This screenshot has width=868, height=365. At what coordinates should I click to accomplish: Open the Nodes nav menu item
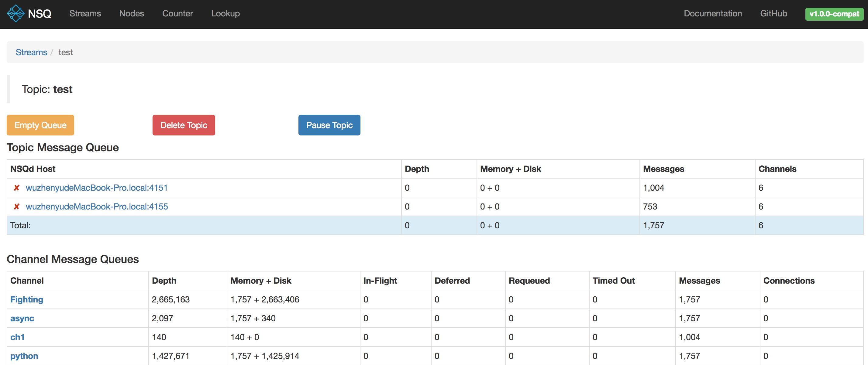tap(132, 13)
